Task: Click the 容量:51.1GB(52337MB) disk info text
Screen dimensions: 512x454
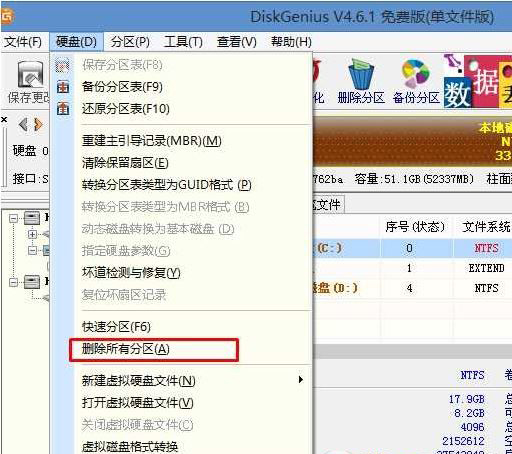Action: tap(414, 179)
